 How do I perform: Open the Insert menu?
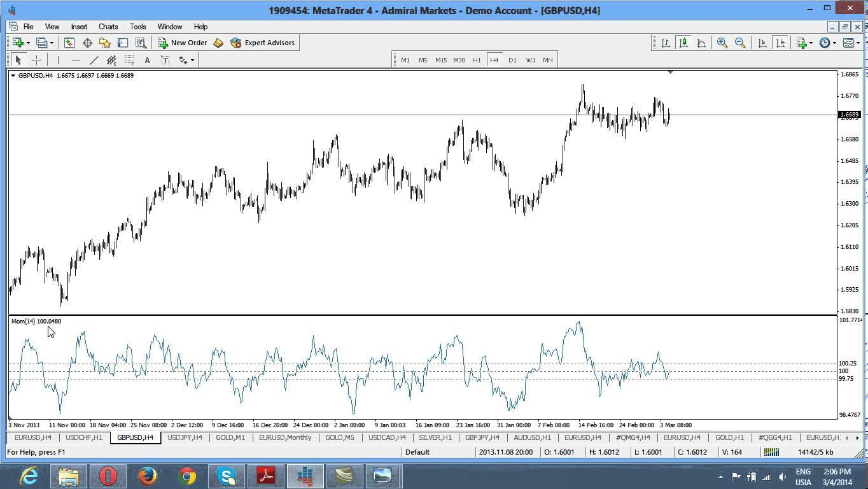coord(79,27)
